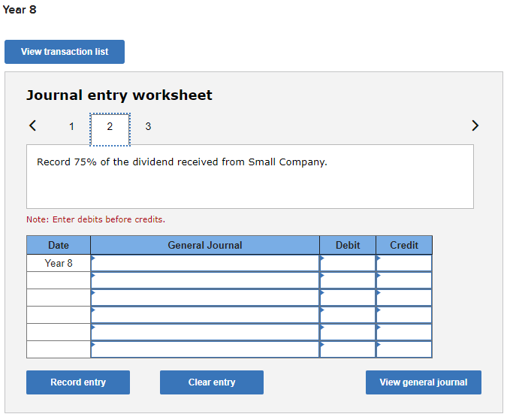
Task: Click the Clear entry button
Action: point(212,382)
